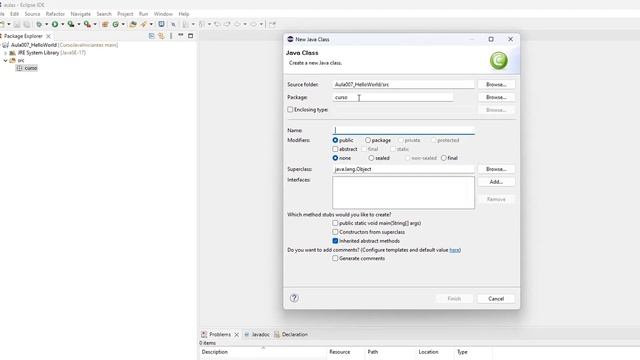The width and height of the screenshot is (640, 360).
Task: Click the New Java Class toolbar icon
Action: point(116,24)
